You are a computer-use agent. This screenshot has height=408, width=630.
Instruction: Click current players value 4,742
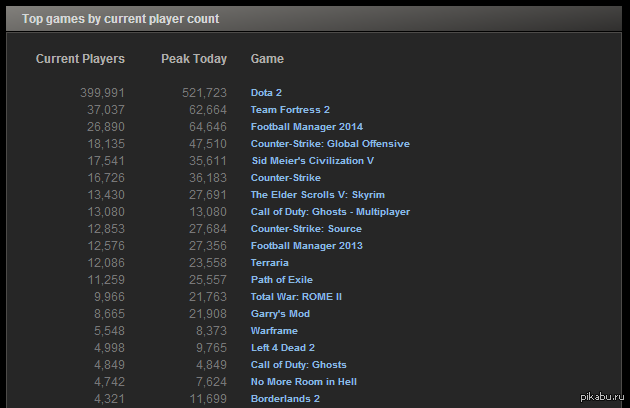point(109,381)
